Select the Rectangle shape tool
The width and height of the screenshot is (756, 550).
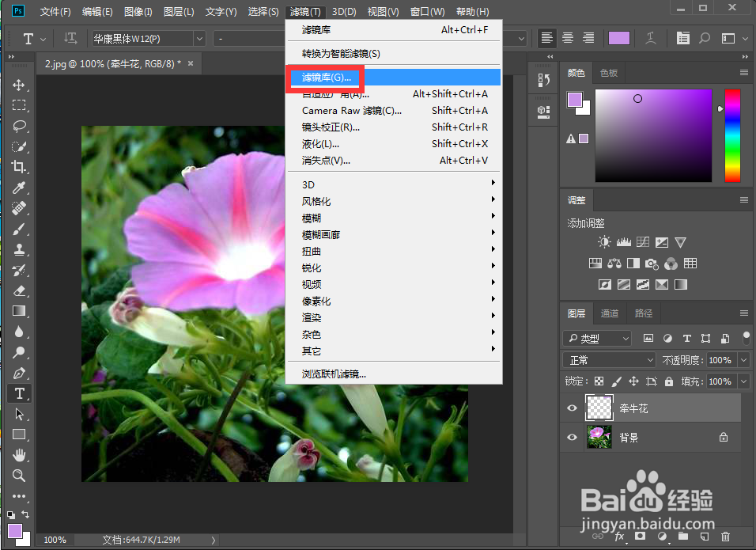[x=19, y=434]
